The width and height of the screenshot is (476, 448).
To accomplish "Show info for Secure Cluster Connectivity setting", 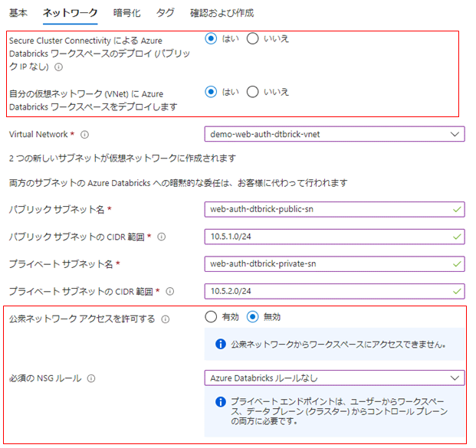I will click(x=58, y=67).
